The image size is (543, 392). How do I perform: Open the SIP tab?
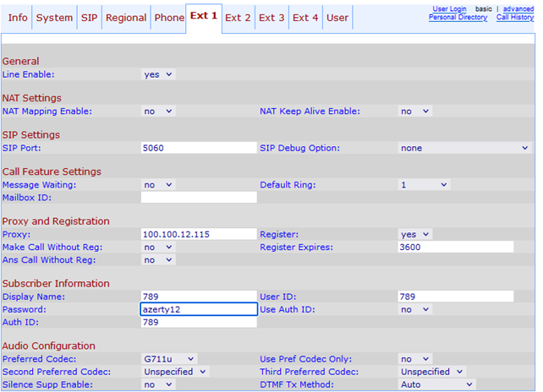pyautogui.click(x=89, y=18)
